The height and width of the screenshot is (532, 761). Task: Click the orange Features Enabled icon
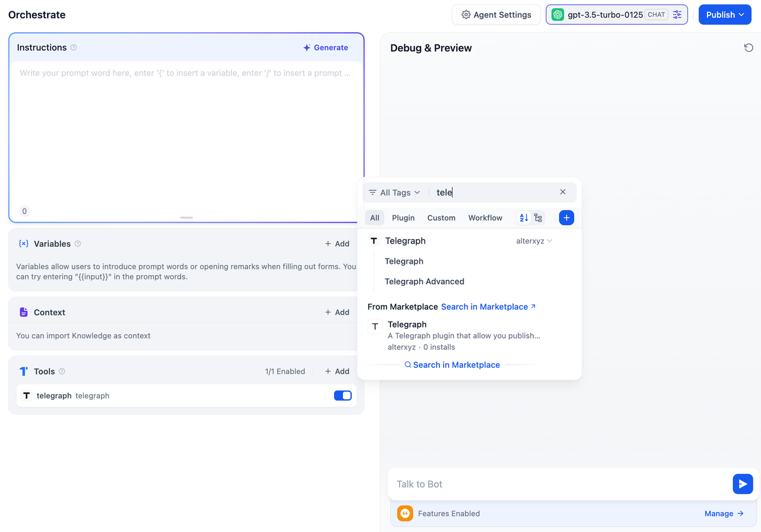pyautogui.click(x=405, y=513)
